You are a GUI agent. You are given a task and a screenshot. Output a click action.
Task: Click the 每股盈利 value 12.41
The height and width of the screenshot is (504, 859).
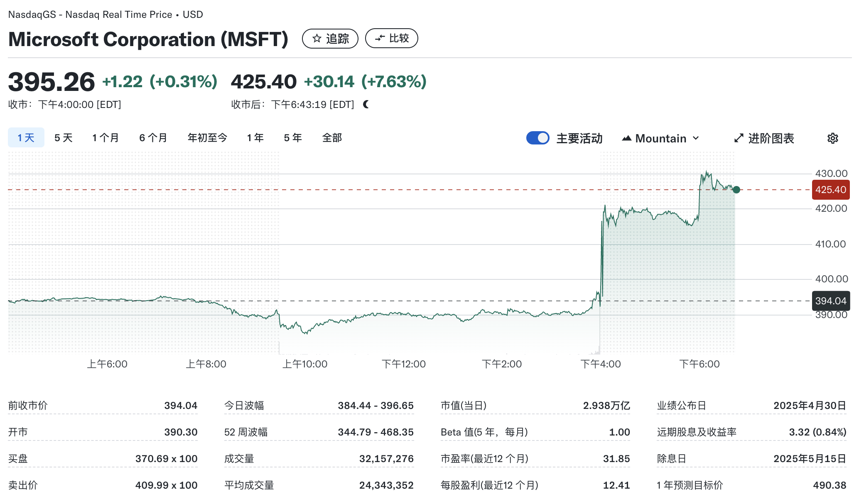coord(616,485)
